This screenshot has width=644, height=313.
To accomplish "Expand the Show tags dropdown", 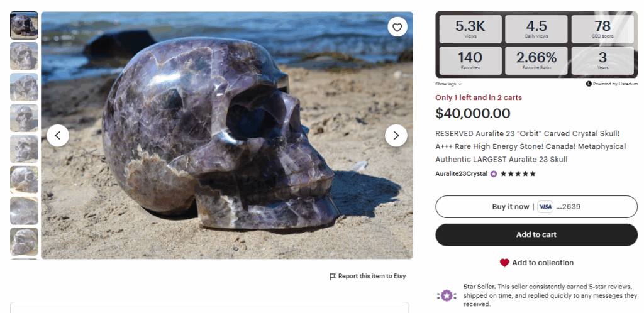I will click(448, 84).
